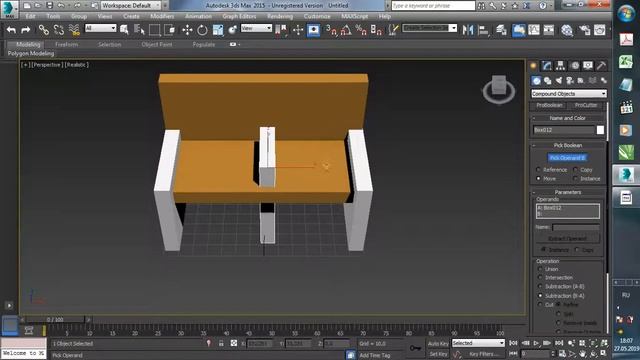Toggle the Percent Snap icon
Viewport: 640px width, 360px height.
(361, 30)
